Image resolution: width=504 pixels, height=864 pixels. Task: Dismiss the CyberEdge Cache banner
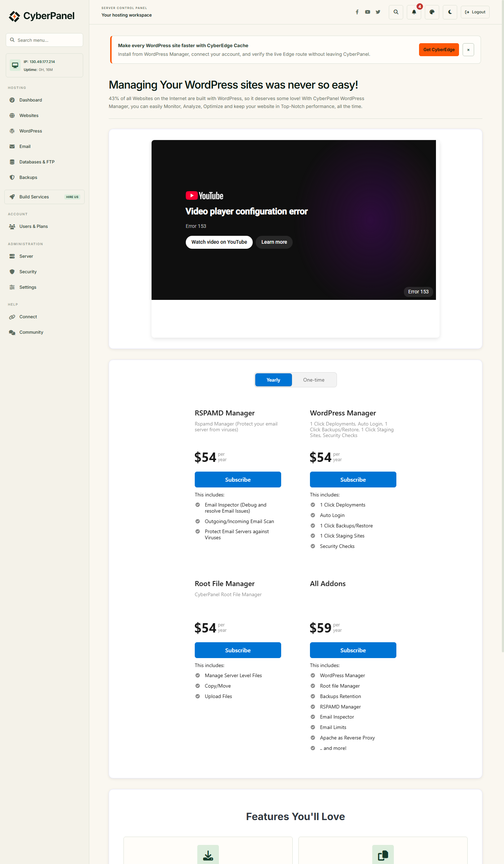[468, 50]
